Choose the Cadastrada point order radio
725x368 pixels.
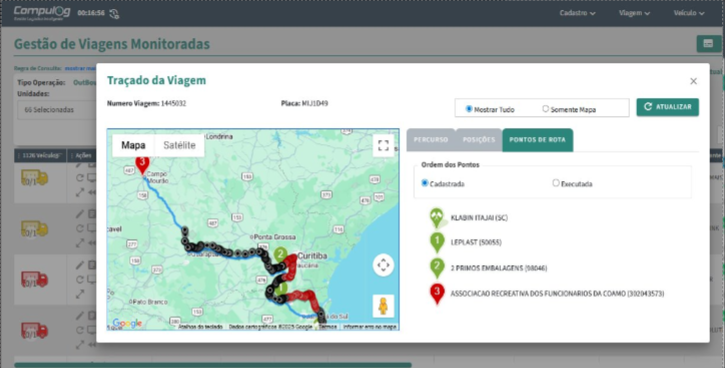pos(424,183)
